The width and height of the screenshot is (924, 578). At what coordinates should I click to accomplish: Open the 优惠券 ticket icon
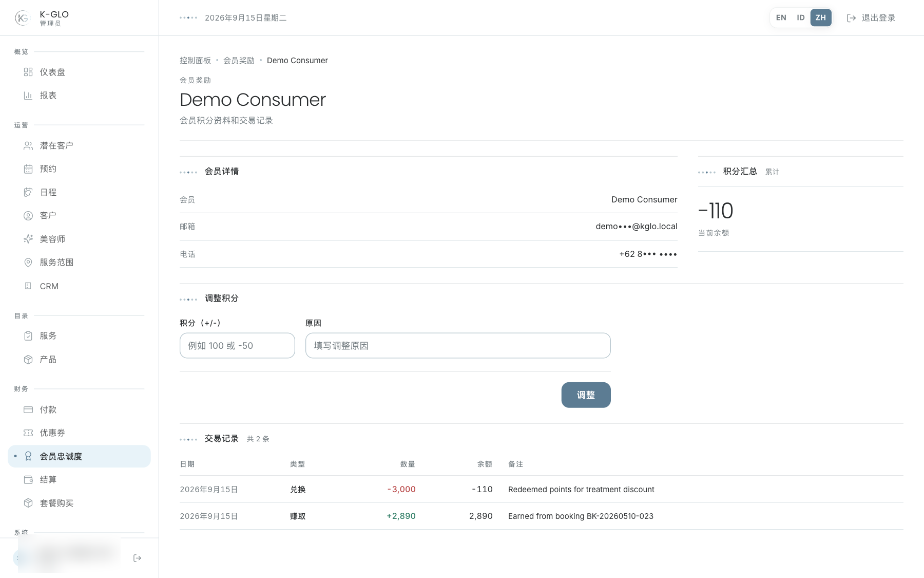pos(28,433)
